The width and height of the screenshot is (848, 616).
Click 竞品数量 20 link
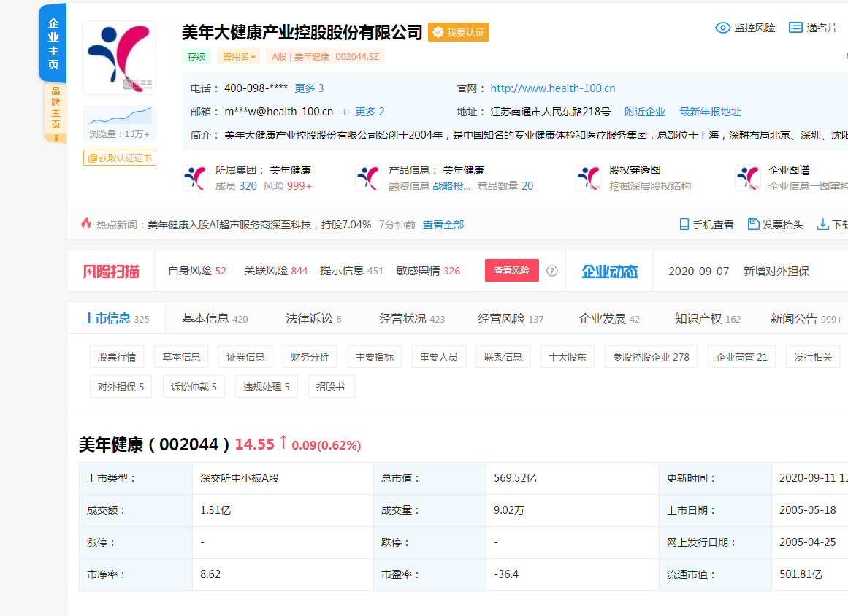coord(505,186)
